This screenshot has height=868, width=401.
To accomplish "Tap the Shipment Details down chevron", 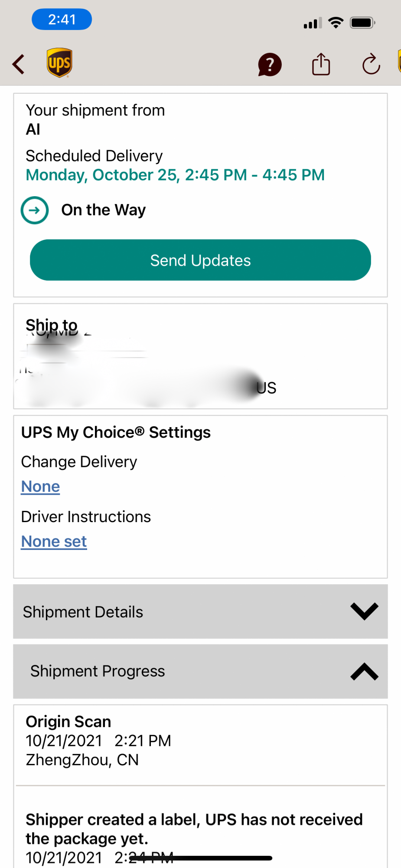I will coord(364,612).
